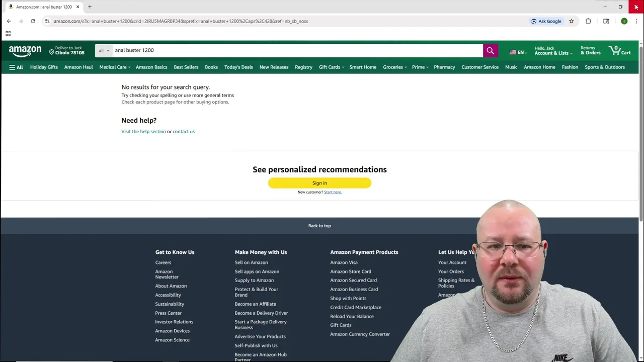Click Back to top bar
Viewport: 644px width, 362px height.
pyautogui.click(x=319, y=226)
